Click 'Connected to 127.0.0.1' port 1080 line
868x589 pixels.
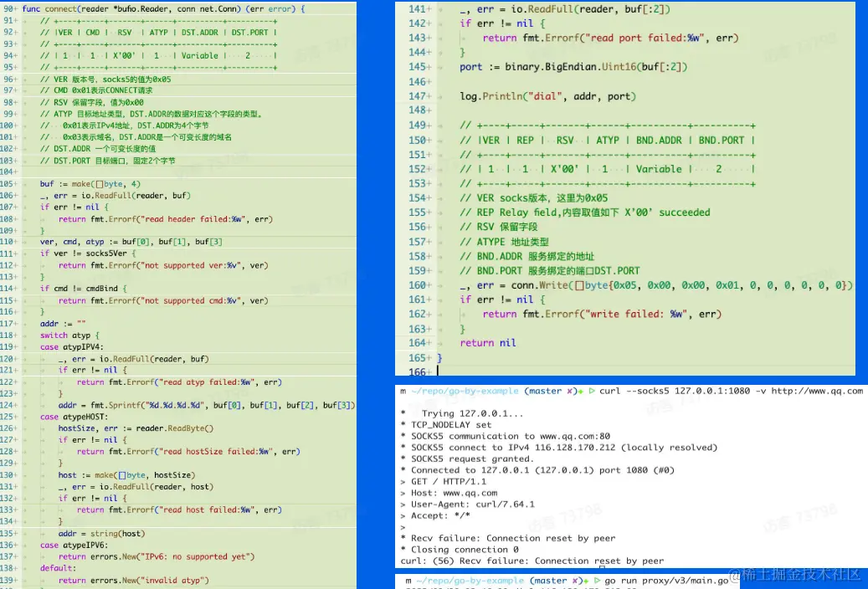tap(542, 470)
